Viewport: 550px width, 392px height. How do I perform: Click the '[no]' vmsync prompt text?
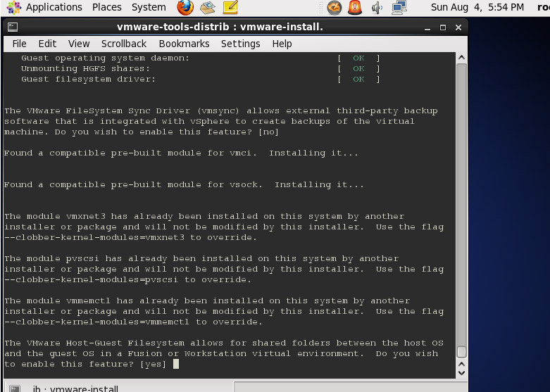(x=268, y=132)
